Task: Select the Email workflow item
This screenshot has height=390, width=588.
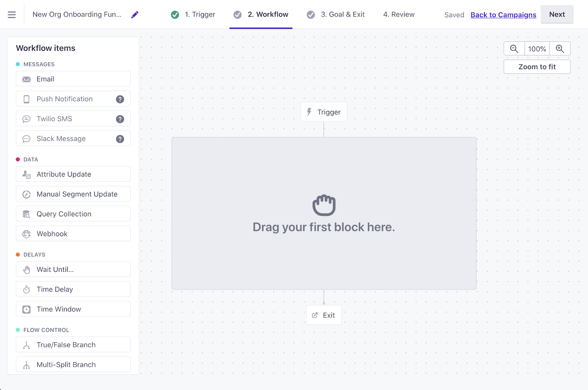Action: [x=73, y=79]
